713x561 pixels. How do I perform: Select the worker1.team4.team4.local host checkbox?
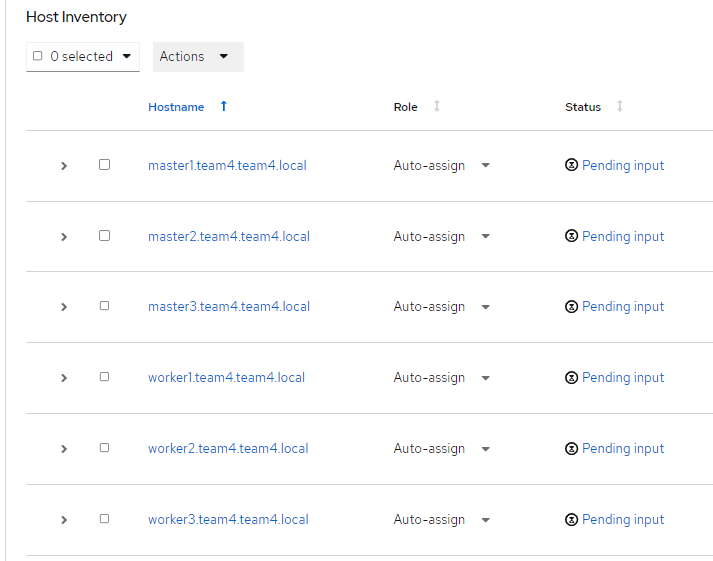105,377
